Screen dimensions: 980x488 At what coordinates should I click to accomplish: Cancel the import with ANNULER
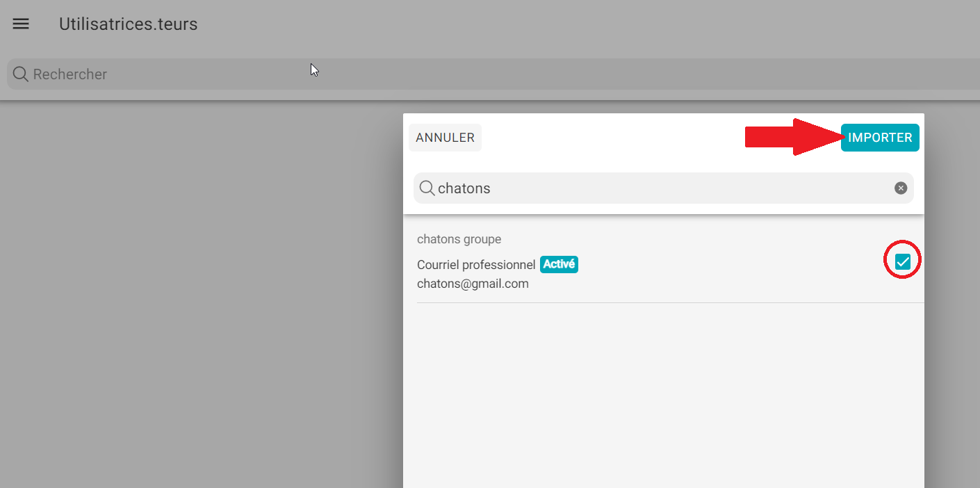coord(445,138)
